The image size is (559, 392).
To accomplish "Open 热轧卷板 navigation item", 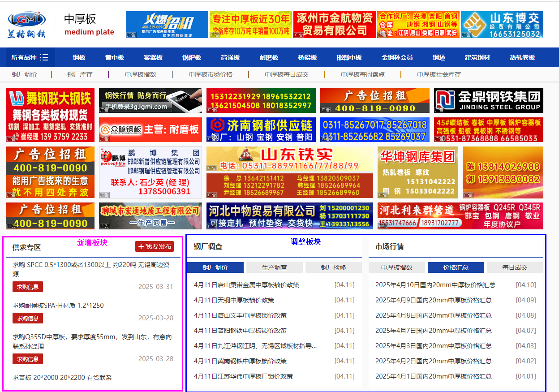I will click(523, 57).
